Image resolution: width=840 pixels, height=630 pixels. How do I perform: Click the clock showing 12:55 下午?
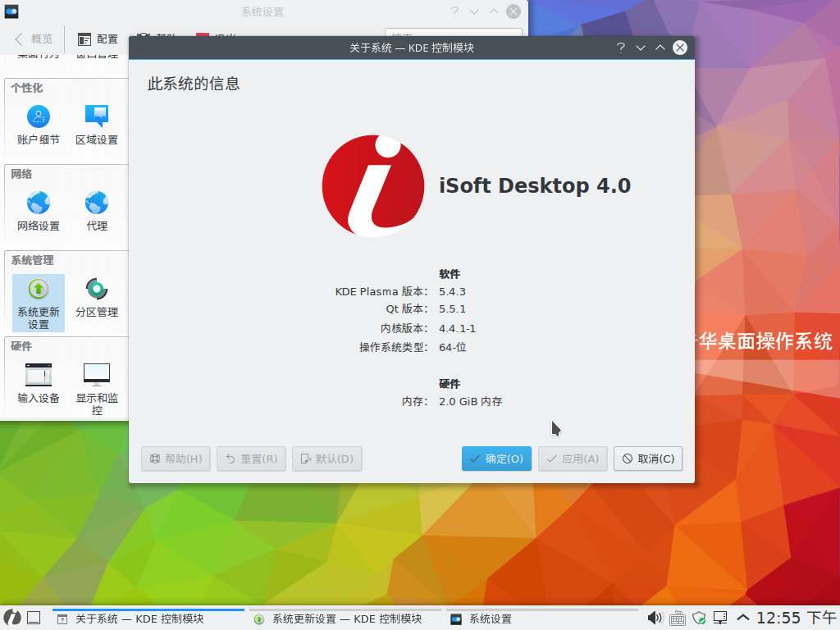(x=796, y=619)
